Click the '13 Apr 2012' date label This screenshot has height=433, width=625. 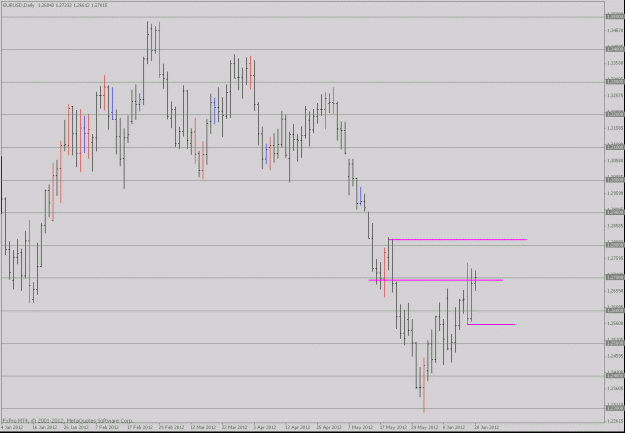[298, 427]
